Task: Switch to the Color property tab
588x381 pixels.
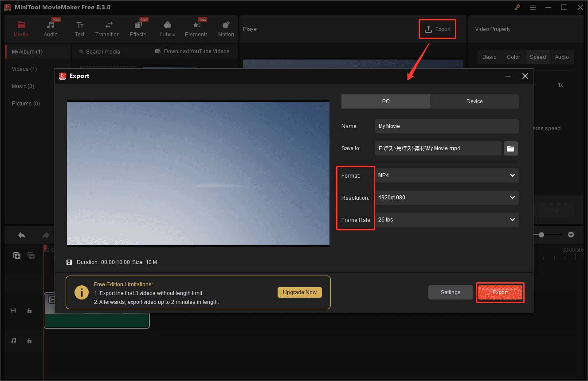Action: point(514,57)
